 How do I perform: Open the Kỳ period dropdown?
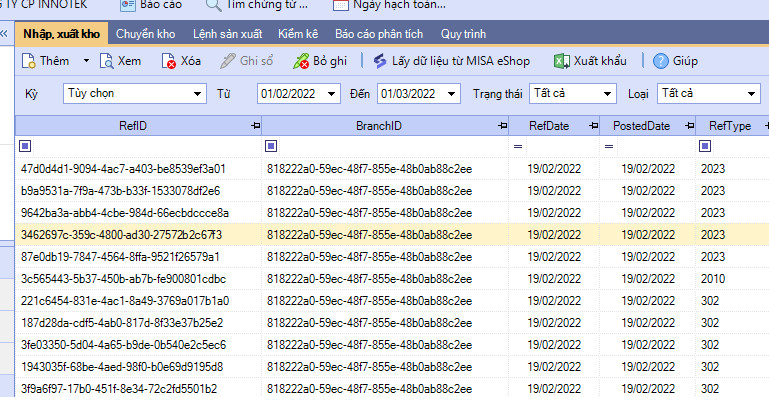click(197, 94)
